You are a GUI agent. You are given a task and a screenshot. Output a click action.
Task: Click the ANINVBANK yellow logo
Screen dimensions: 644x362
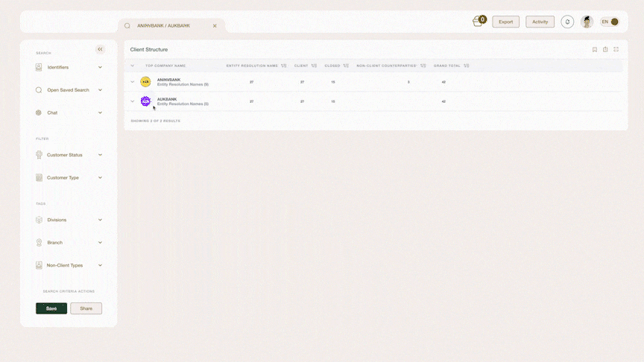click(145, 82)
